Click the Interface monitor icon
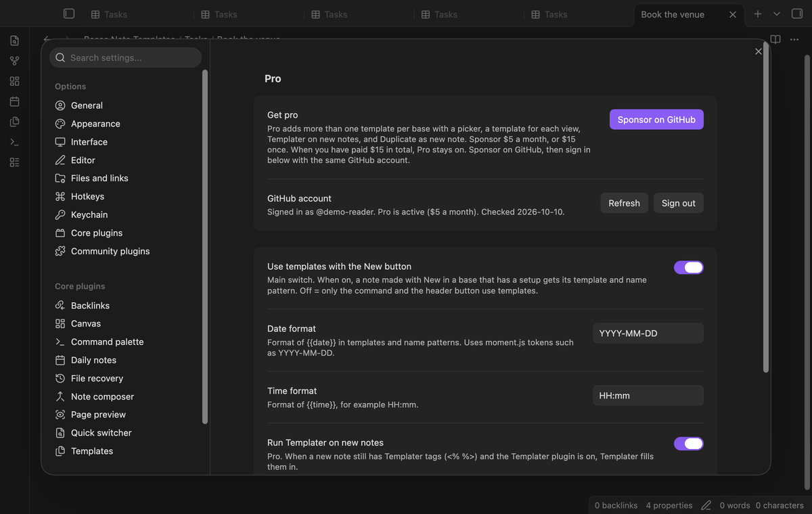Screen dimensions: 812x514 tap(60, 142)
